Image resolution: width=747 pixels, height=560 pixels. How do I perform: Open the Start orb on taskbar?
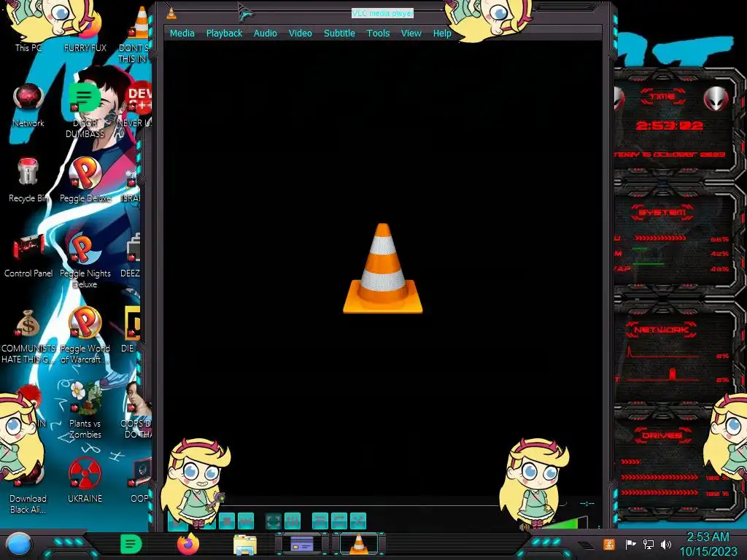[19, 544]
